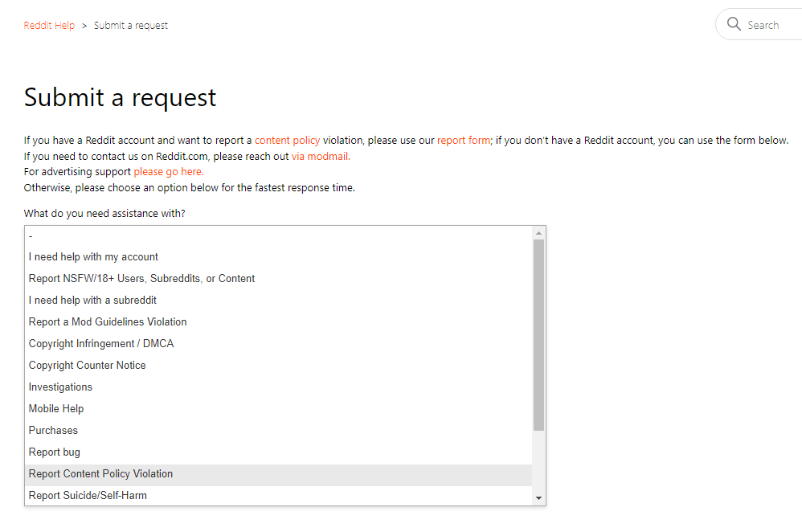Click the scrollbar up arrow in listbox

[x=538, y=233]
